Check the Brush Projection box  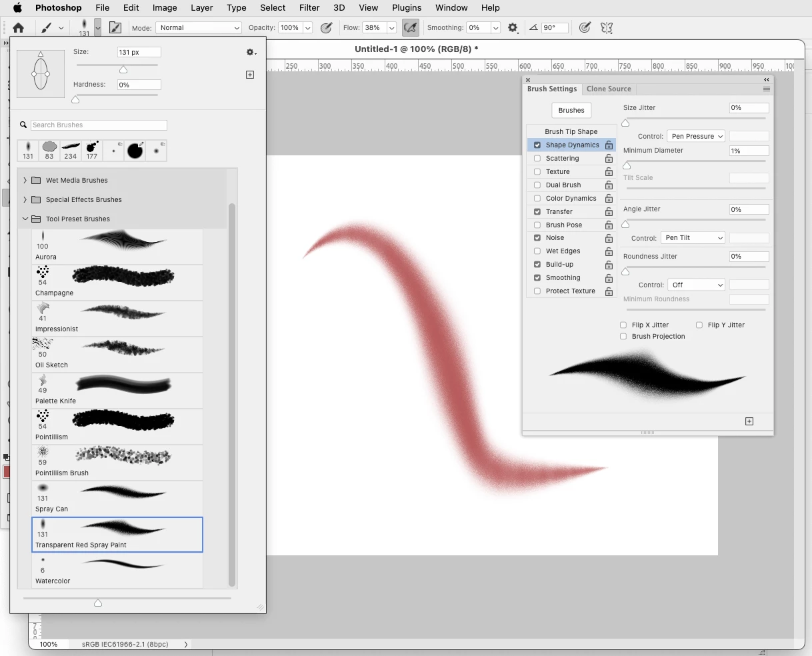click(x=623, y=337)
